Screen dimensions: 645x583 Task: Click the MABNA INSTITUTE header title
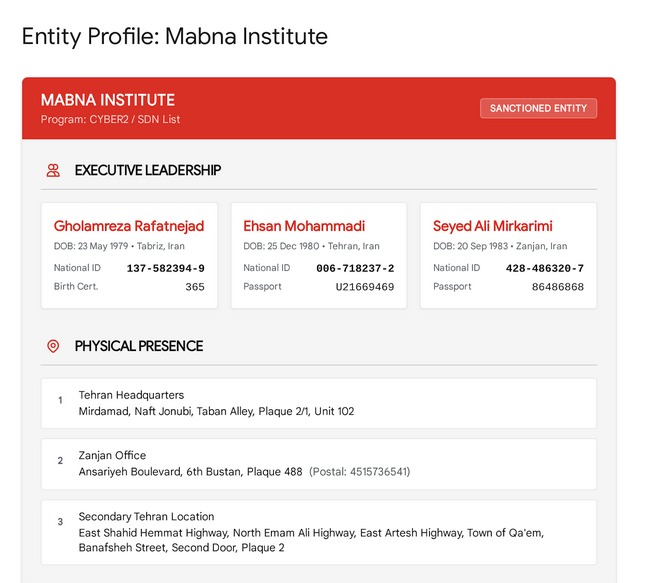tap(108, 100)
